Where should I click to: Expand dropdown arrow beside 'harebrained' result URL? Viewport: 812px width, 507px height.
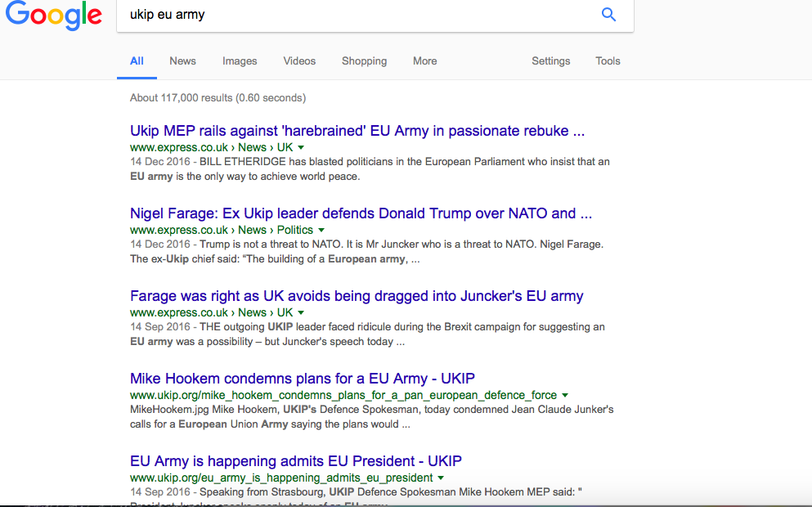coord(301,147)
